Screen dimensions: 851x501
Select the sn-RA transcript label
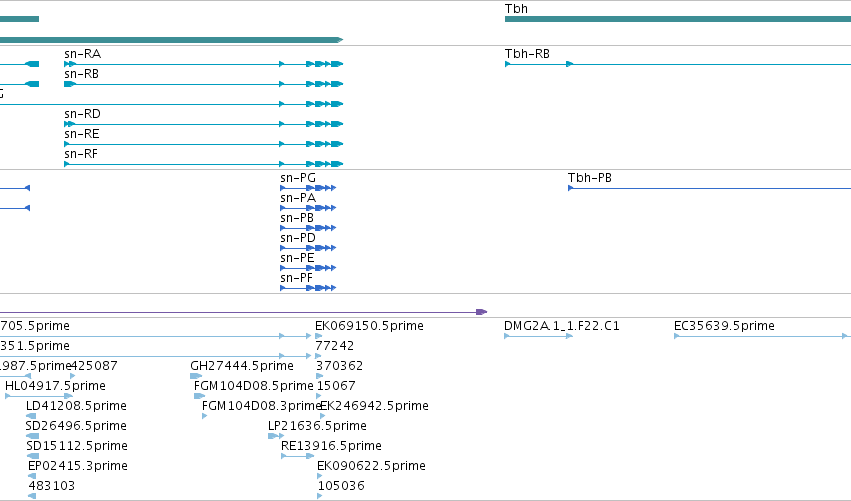82,54
